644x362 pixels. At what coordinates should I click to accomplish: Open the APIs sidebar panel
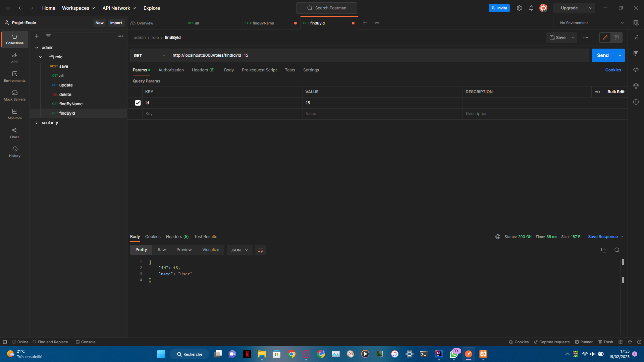[15, 58]
